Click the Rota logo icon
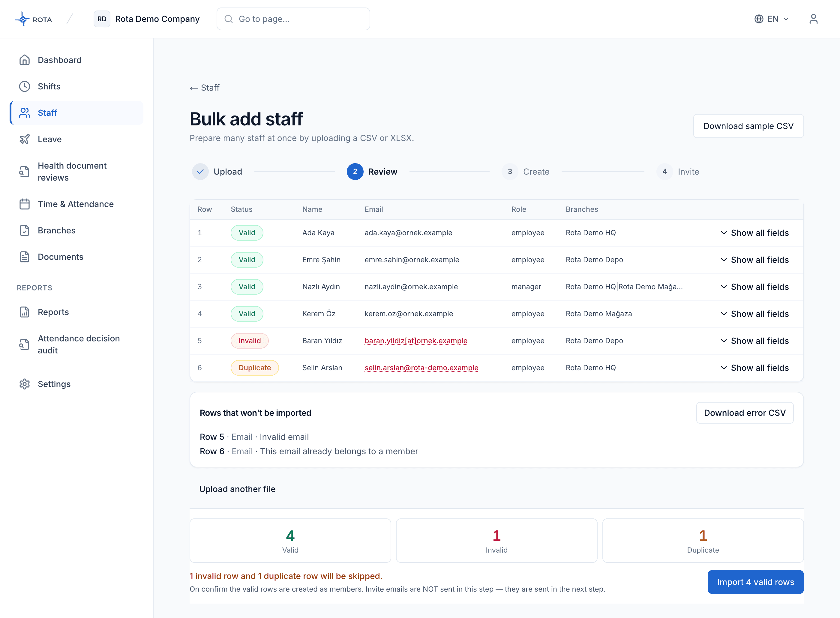This screenshot has width=840, height=618. [22, 19]
